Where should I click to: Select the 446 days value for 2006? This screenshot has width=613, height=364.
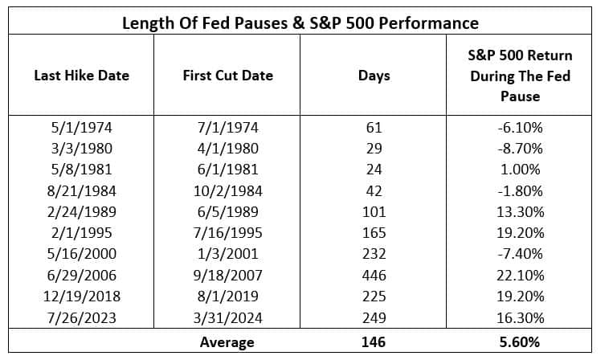(x=374, y=276)
